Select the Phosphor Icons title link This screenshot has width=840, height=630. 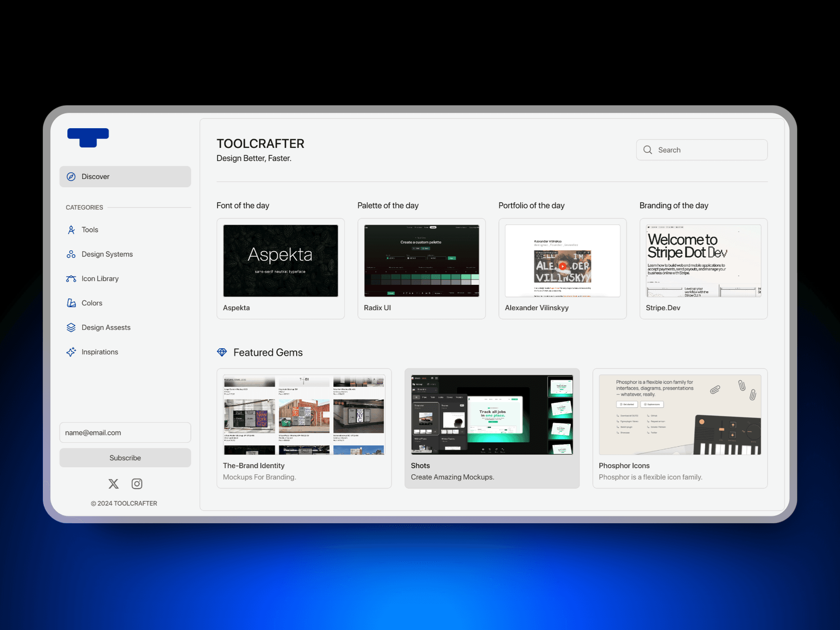click(624, 465)
